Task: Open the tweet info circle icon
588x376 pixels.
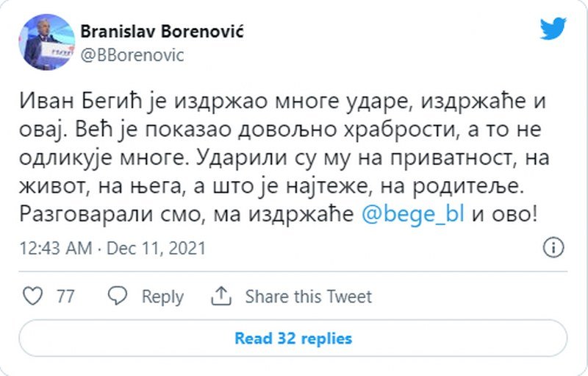Action: (x=553, y=247)
